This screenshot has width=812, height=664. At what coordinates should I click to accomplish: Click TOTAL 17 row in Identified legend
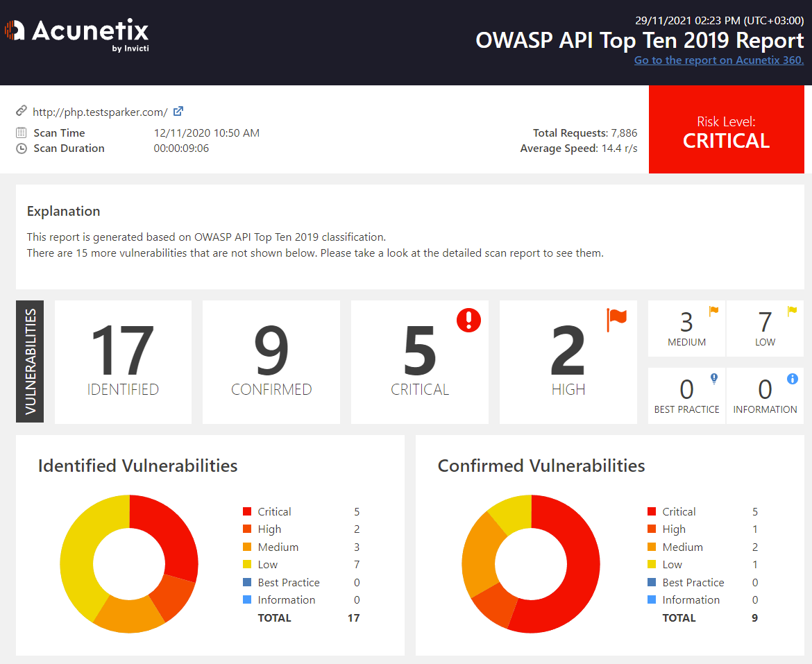pos(309,618)
